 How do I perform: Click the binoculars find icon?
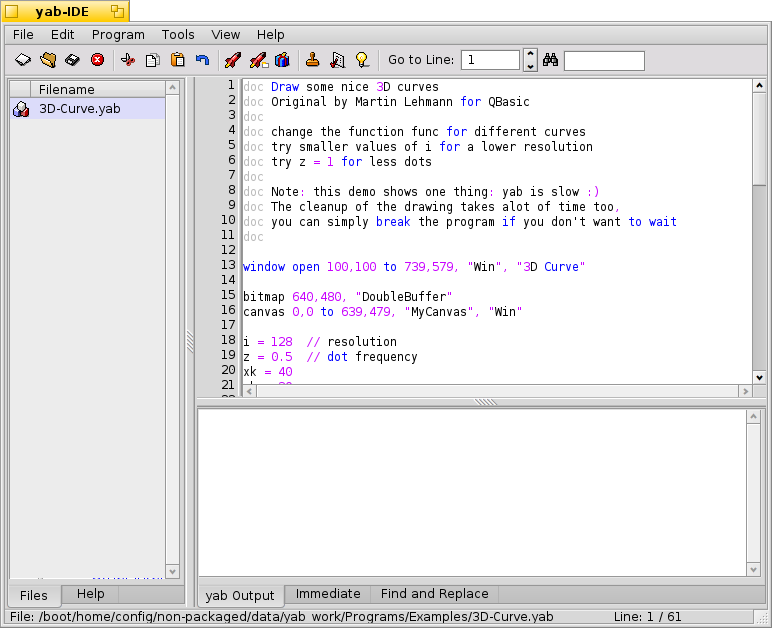coord(550,60)
